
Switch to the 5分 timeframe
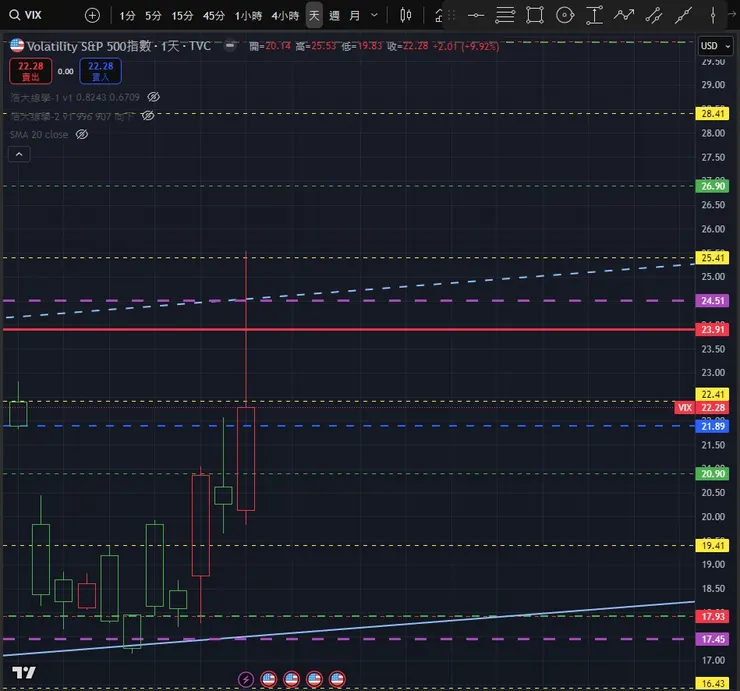coord(153,16)
